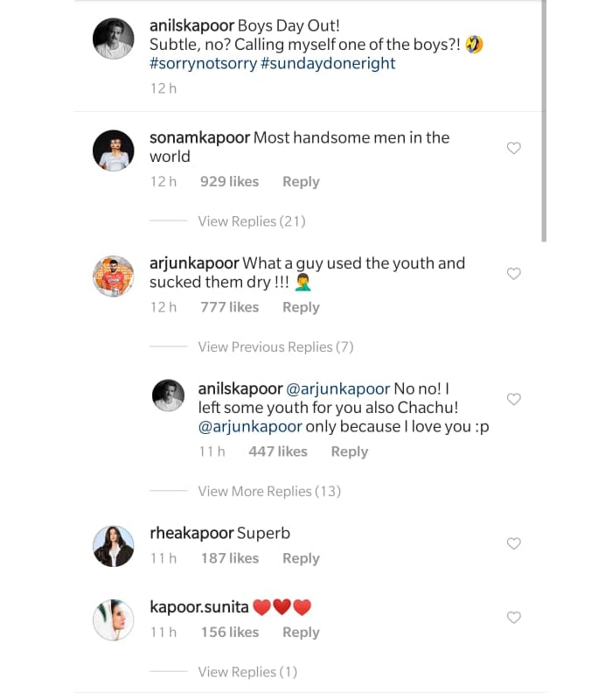612x700 pixels.
Task: Expand View More Replies (13)
Action: tap(268, 491)
